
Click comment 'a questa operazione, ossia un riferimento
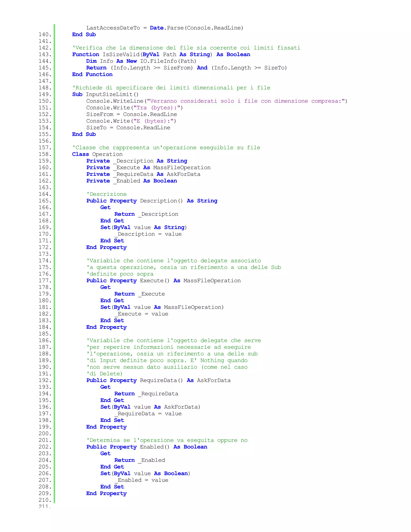click(184, 267)
